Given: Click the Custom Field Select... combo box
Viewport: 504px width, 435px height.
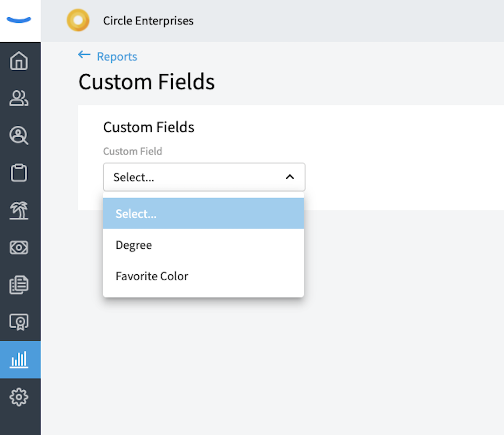Looking at the screenshot, I should (x=204, y=177).
